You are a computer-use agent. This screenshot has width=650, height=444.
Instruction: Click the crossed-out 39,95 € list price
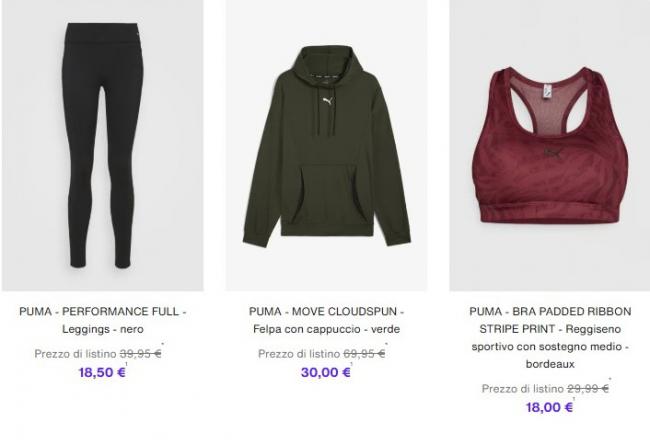141,354
